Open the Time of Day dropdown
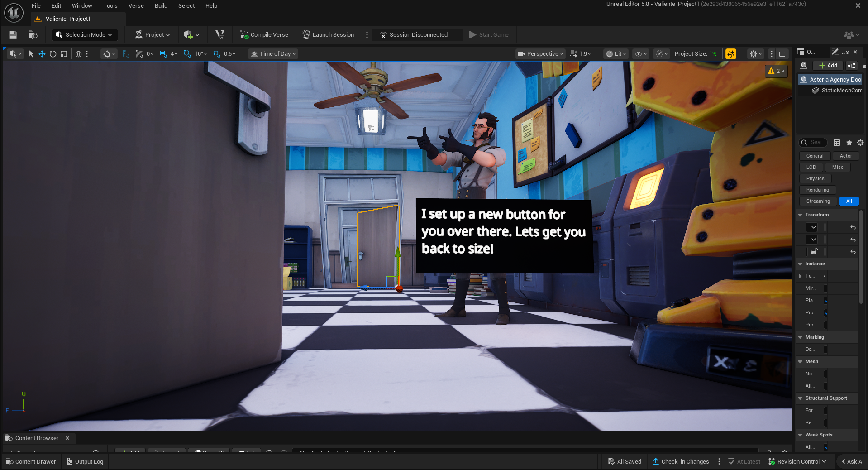 coord(273,54)
